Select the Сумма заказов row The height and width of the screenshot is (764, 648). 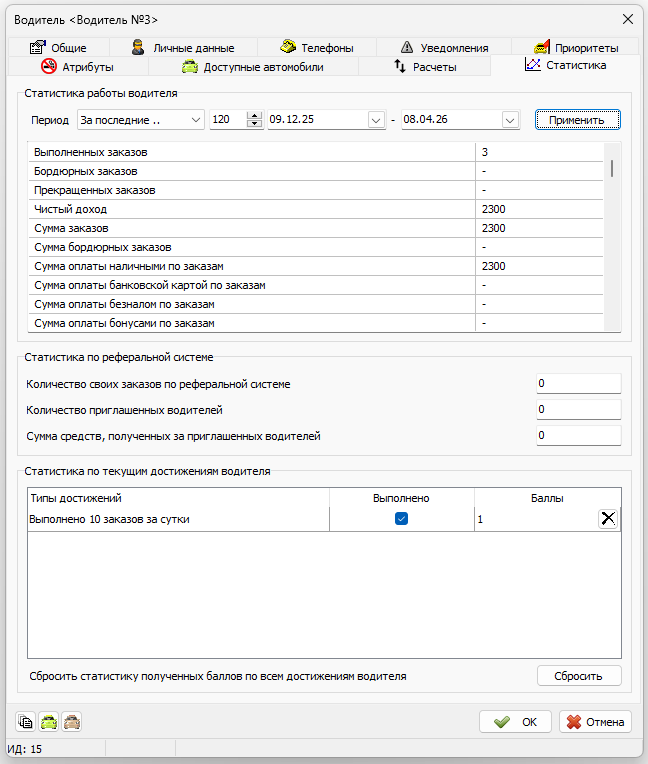coord(316,228)
